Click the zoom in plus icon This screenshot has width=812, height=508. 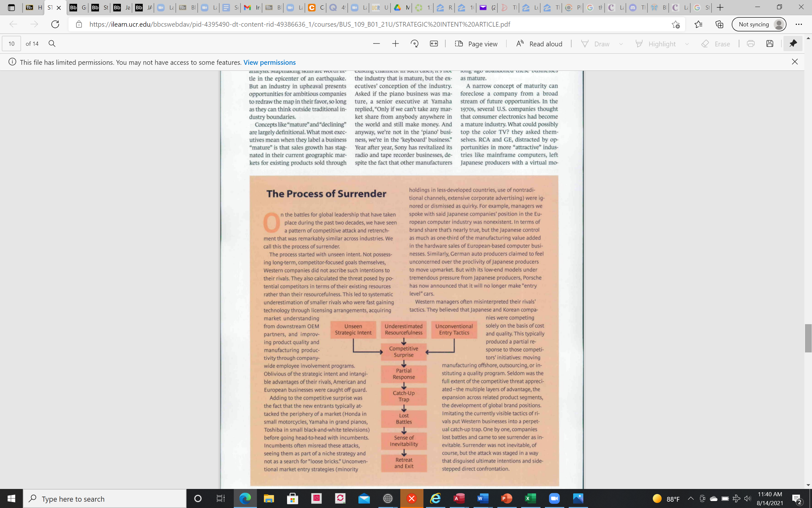(396, 44)
